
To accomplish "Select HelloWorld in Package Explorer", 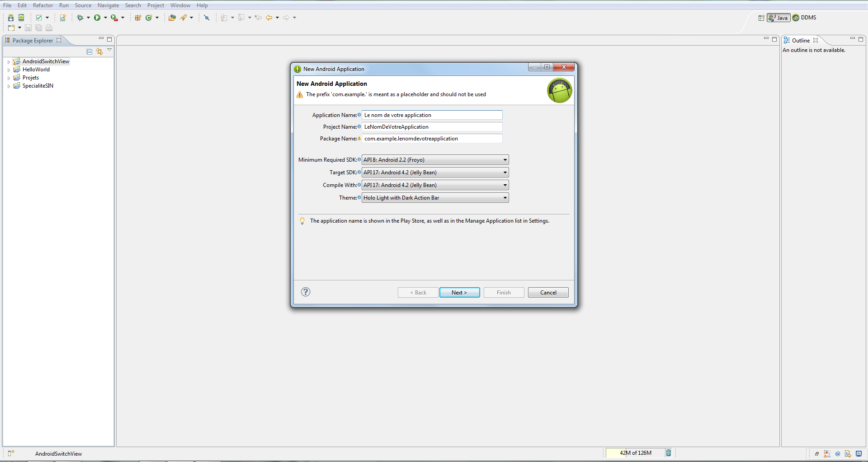I will coord(36,70).
